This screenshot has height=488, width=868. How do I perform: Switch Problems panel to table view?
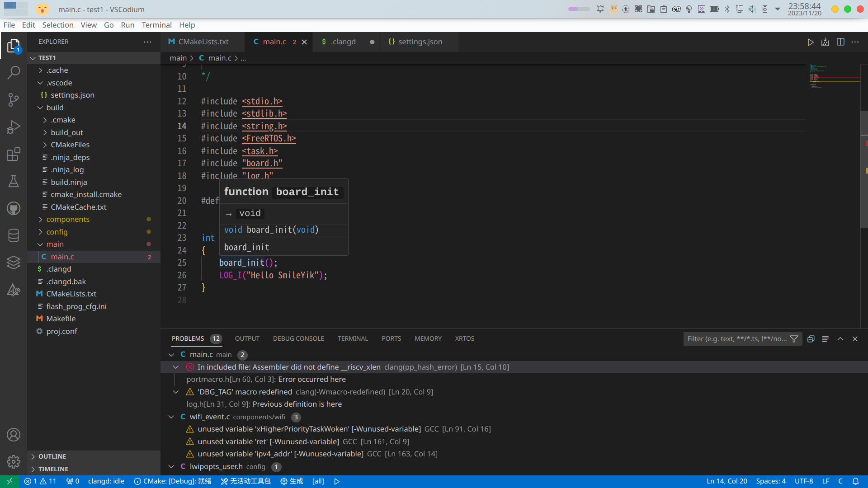point(826,339)
